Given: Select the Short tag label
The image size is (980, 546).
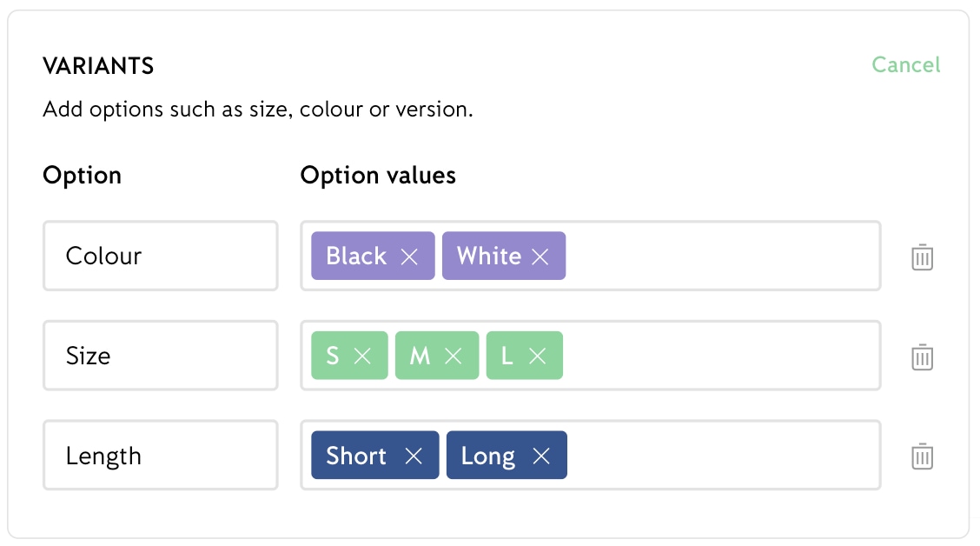Looking at the screenshot, I should click(356, 456).
